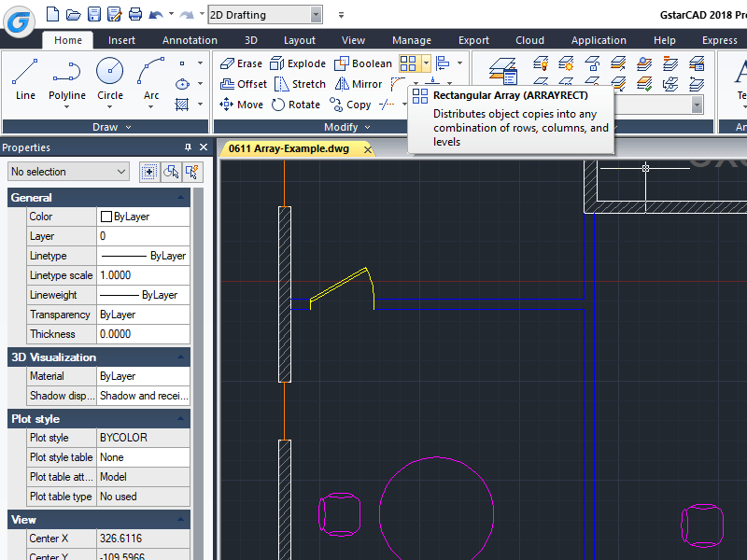Select the Arc tool

[x=151, y=79]
